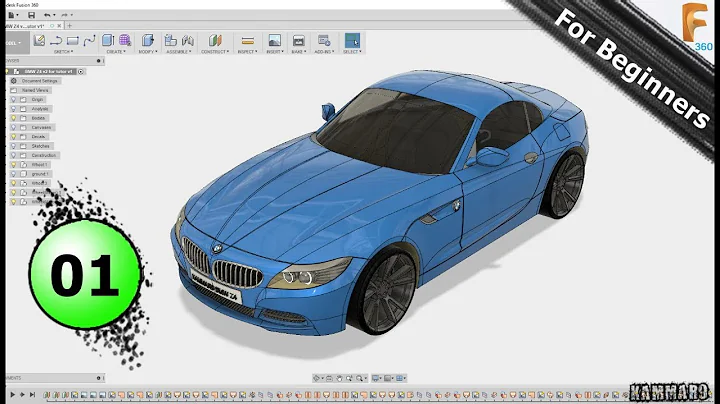
Task: Redo the last undone action
Action: [64, 15]
